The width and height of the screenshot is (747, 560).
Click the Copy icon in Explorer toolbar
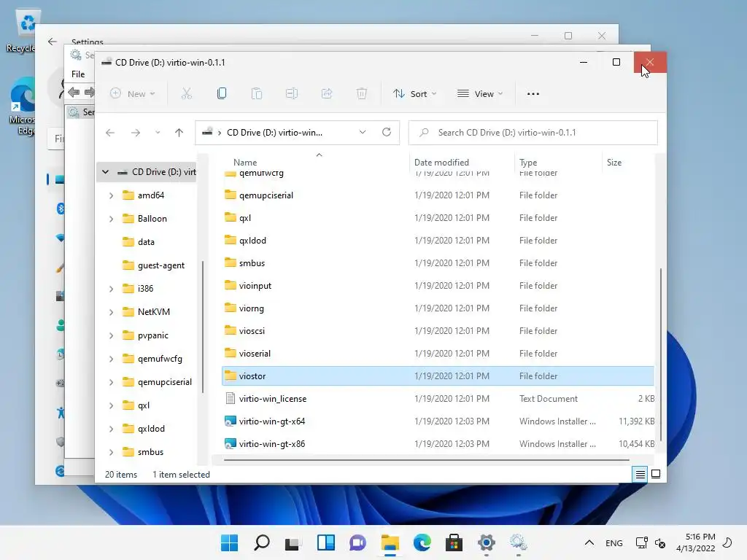[x=222, y=94]
